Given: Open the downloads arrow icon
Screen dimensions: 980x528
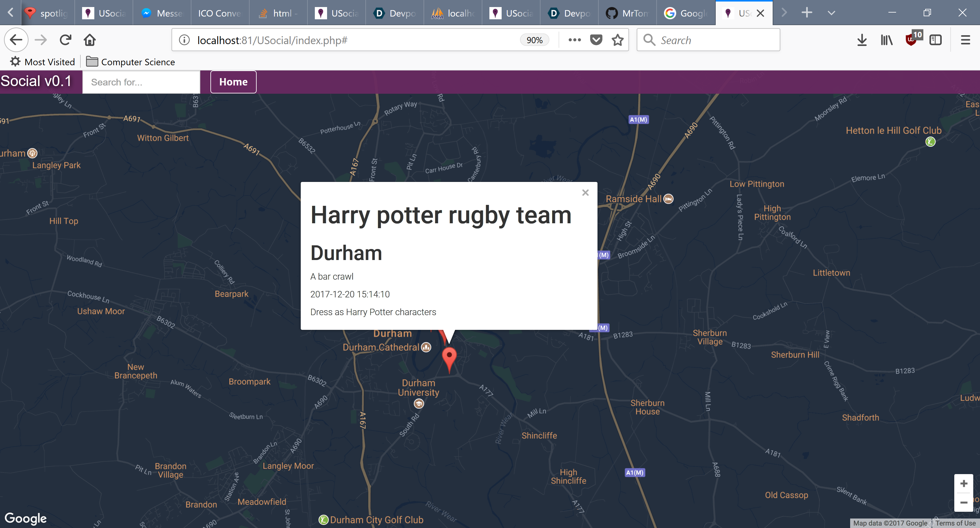Looking at the screenshot, I should coord(862,40).
